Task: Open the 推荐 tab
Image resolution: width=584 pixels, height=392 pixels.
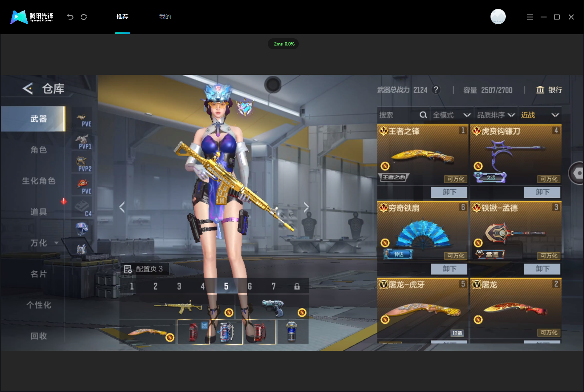Action: 122,17
